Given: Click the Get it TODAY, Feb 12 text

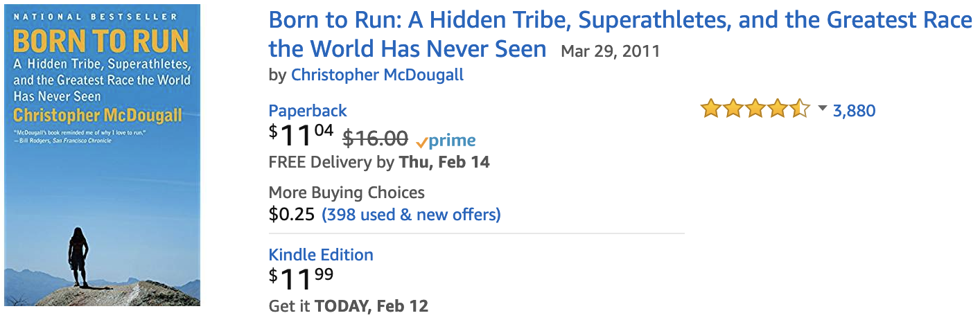Looking at the screenshot, I should coord(349,305).
